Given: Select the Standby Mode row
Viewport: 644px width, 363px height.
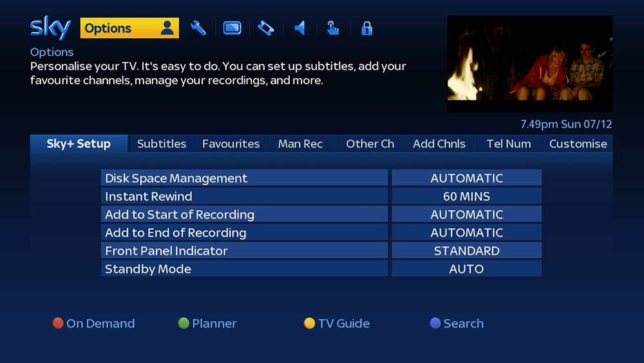Looking at the screenshot, I should (244, 268).
